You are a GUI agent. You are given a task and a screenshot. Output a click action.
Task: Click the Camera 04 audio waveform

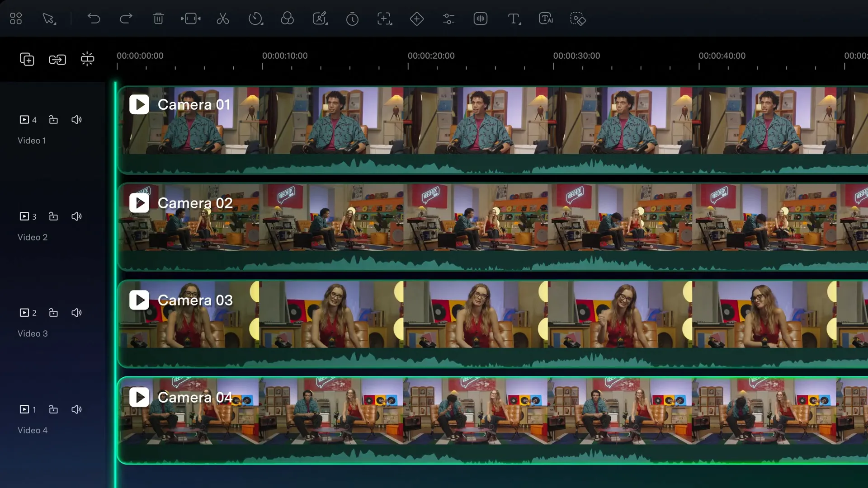pos(493,454)
